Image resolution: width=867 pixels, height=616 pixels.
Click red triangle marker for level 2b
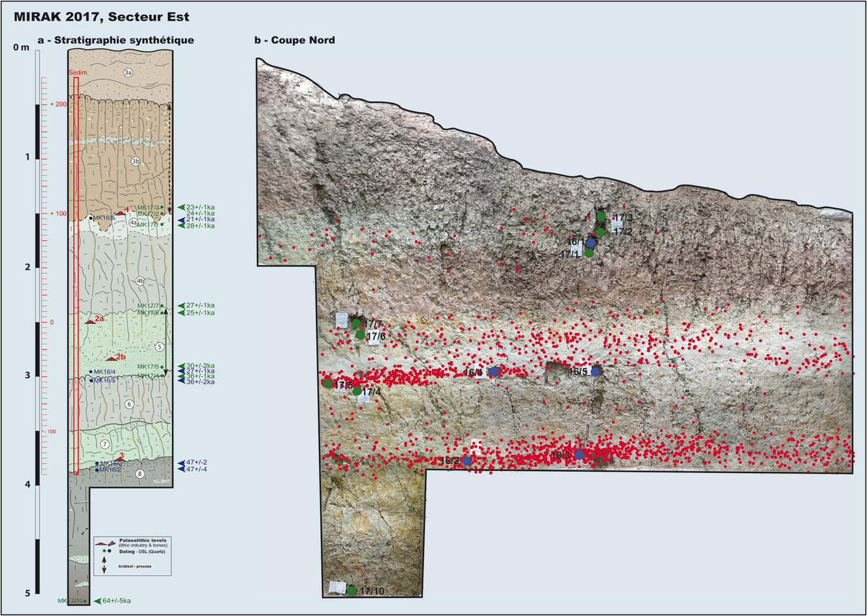click(x=111, y=358)
